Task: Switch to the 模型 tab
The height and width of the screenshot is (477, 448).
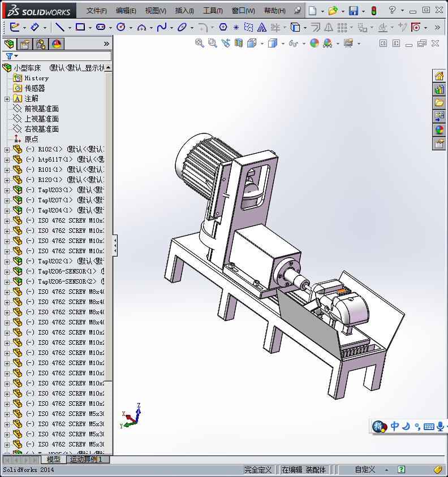Action: coord(54,459)
